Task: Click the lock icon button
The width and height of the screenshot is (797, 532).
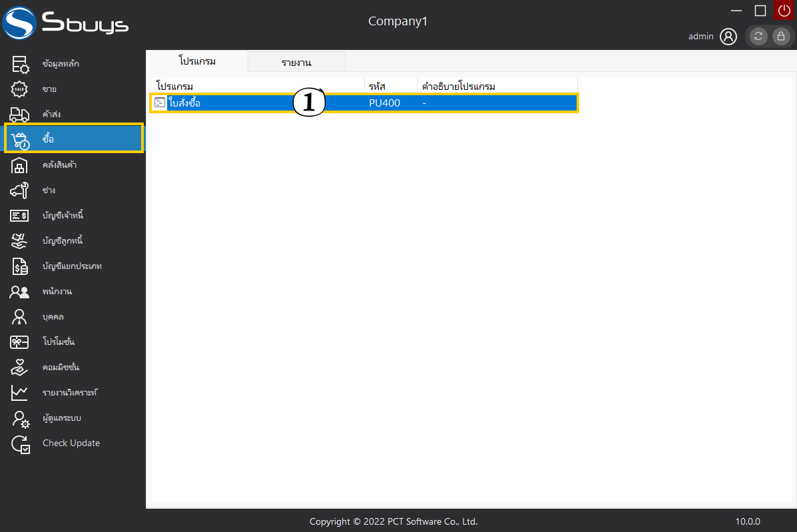Action: [781, 37]
